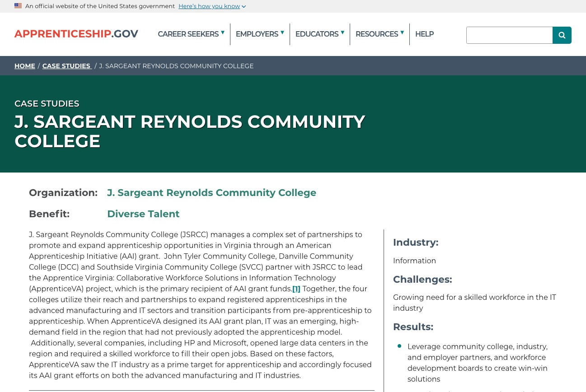Expand the Resources dropdown arrow

point(402,32)
